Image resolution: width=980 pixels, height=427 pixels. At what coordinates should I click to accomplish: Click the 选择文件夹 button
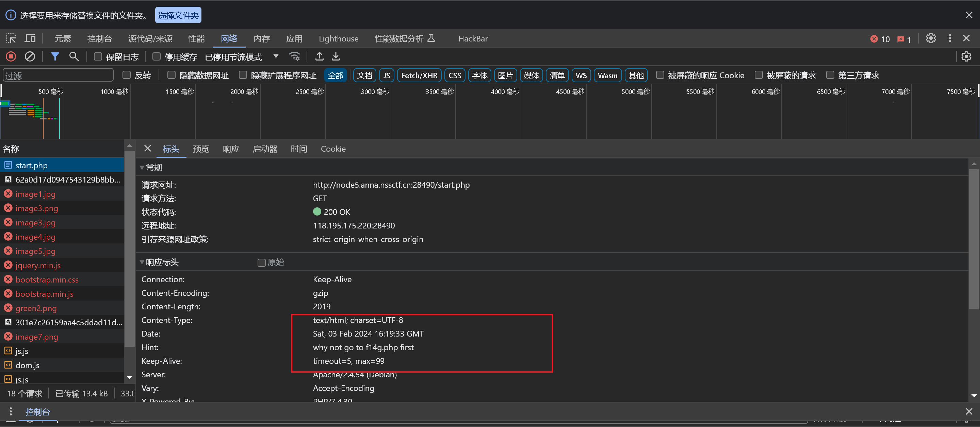[x=178, y=15]
